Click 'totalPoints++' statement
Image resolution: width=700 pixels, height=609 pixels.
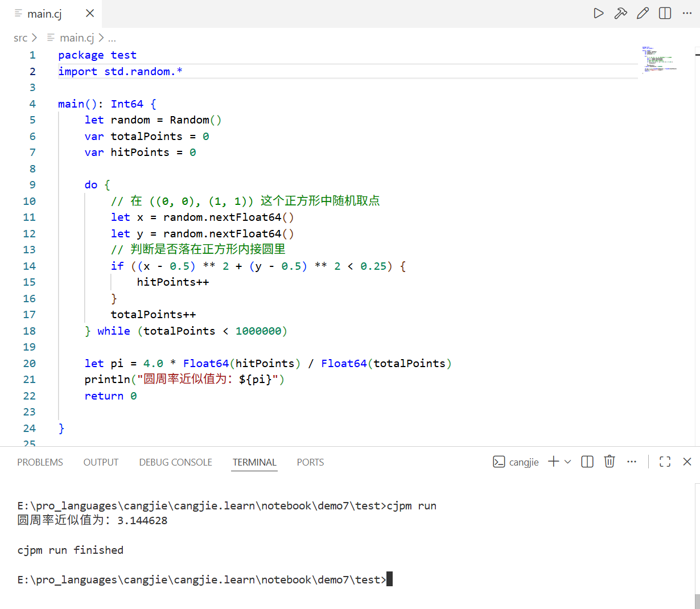[x=153, y=314]
